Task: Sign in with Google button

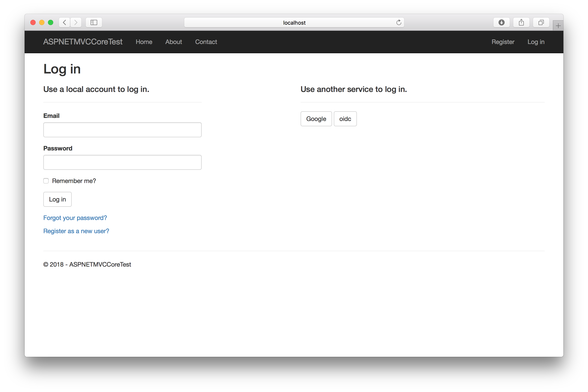Action: click(316, 119)
